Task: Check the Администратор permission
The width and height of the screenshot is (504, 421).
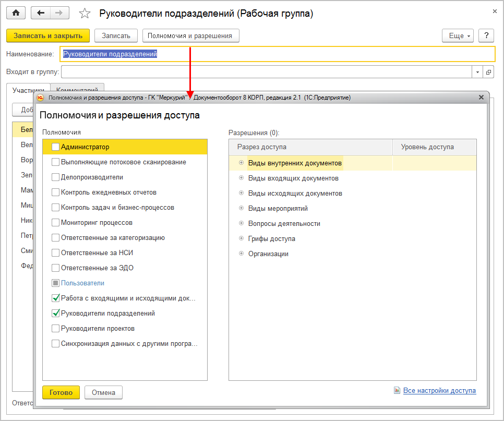Action: point(56,147)
